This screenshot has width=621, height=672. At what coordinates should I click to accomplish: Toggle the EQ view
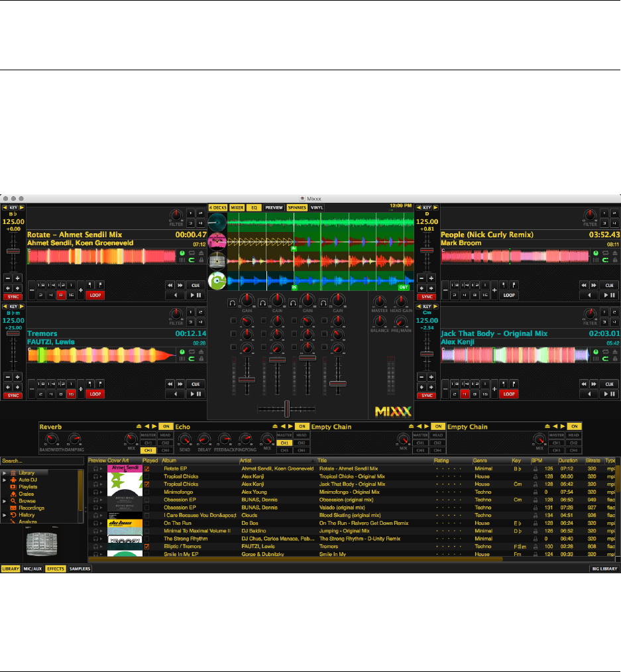pos(254,208)
